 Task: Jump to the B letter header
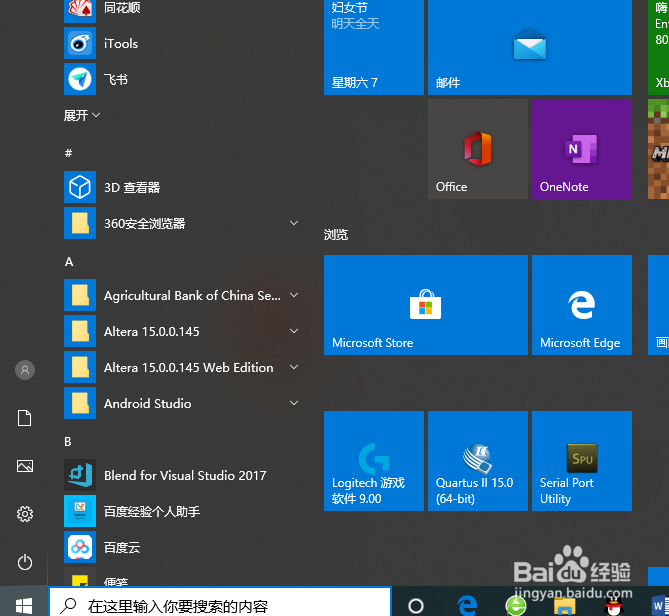[68, 442]
